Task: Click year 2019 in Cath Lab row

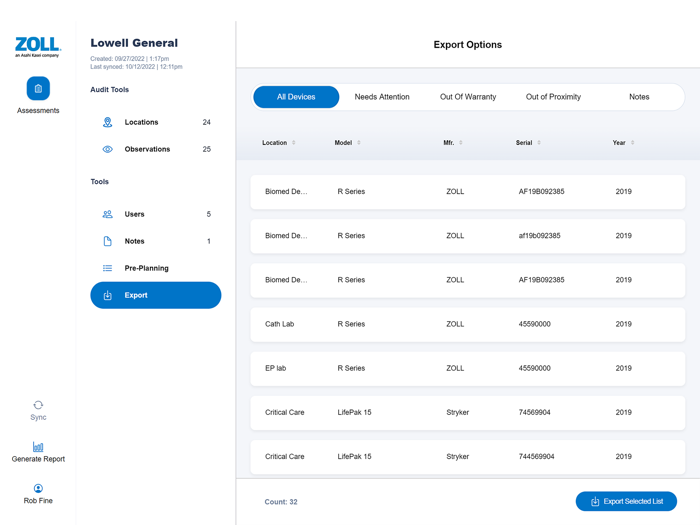Action: coord(623,324)
